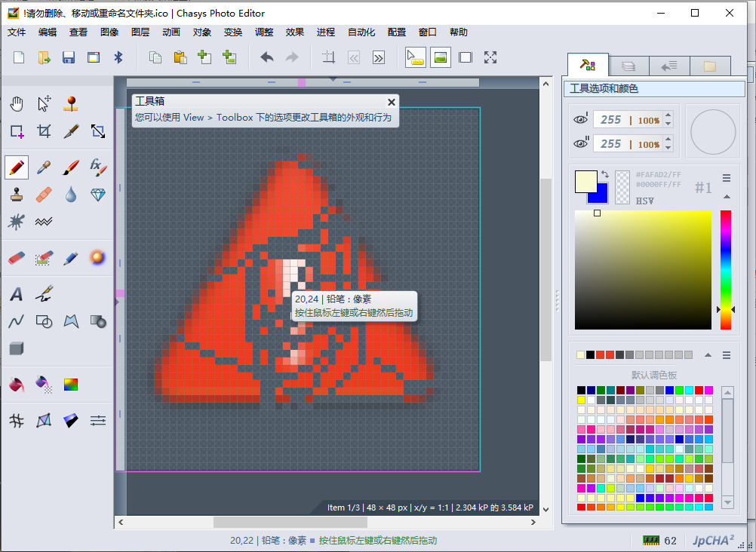Open the 图像 menu
756x552 pixels.
click(x=109, y=32)
